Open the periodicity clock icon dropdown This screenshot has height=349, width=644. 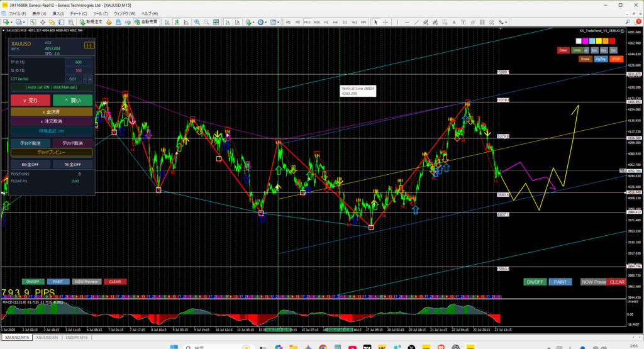(262, 22)
